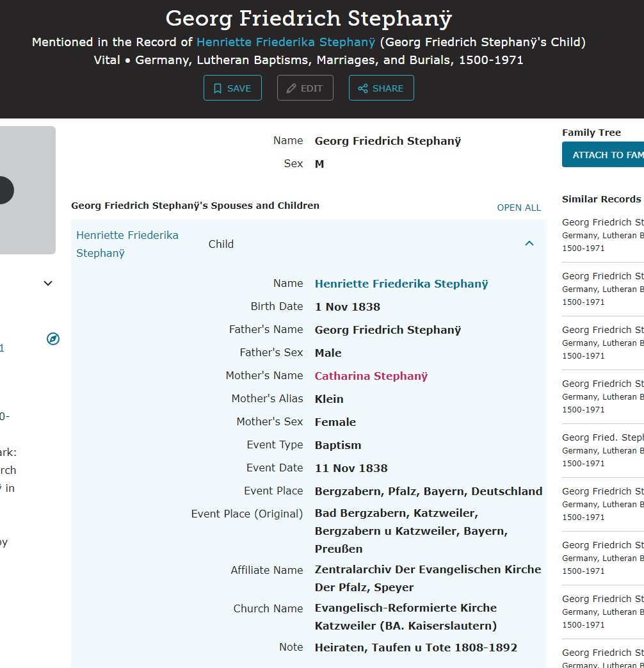This screenshot has height=668, width=644.
Task: Click the share network icon
Action: click(363, 88)
